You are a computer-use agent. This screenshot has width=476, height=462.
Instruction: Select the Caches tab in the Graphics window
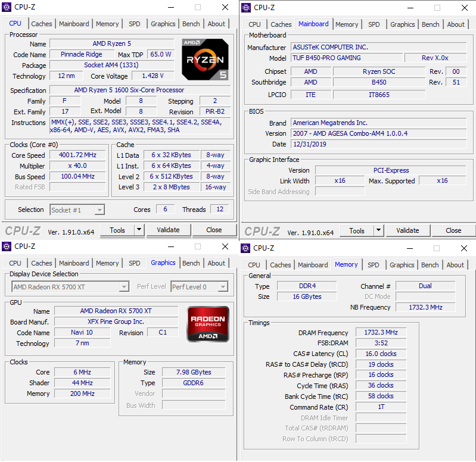(x=42, y=263)
